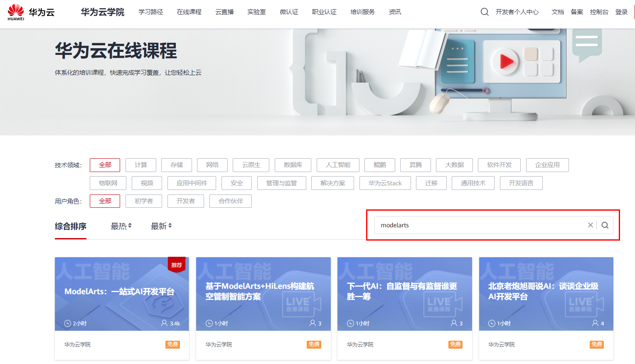Screen dimensions: 635x364
Task: Open the 在线课程 menu
Action: pyautogui.click(x=189, y=12)
